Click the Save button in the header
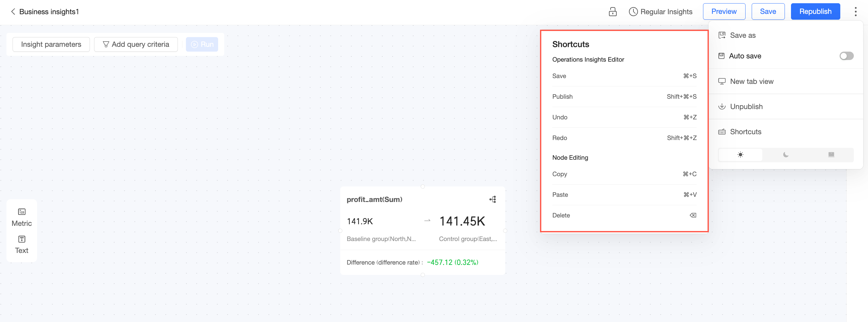This screenshot has width=868, height=322. (768, 12)
